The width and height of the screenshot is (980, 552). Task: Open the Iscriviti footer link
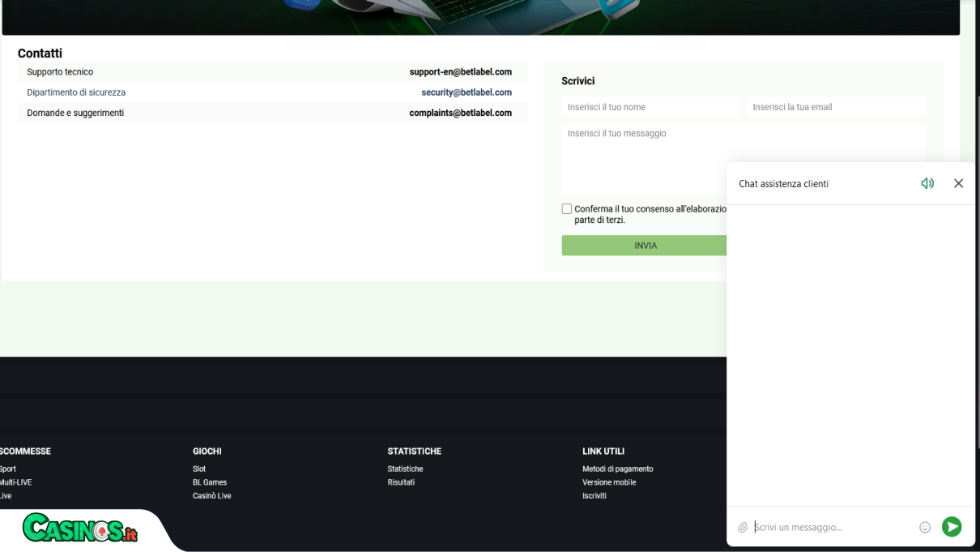pos(594,496)
